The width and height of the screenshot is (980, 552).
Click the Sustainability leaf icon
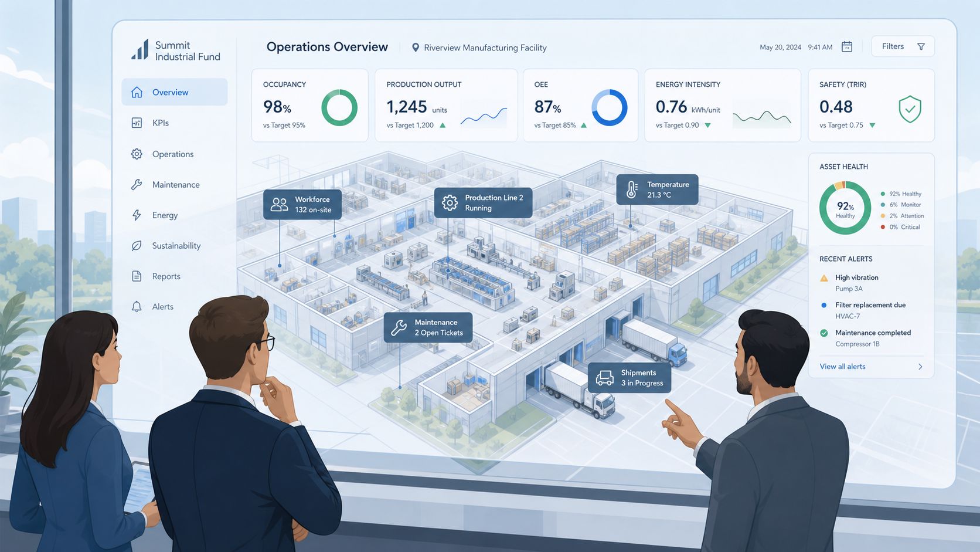[x=137, y=245]
